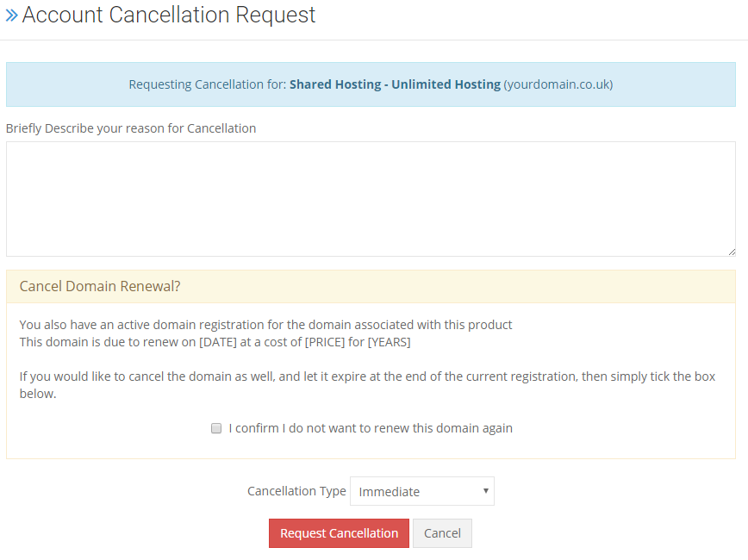Click the Cancel Domain Renewal? panel header
Screen dimensions: 748x560
pyautogui.click(x=371, y=287)
